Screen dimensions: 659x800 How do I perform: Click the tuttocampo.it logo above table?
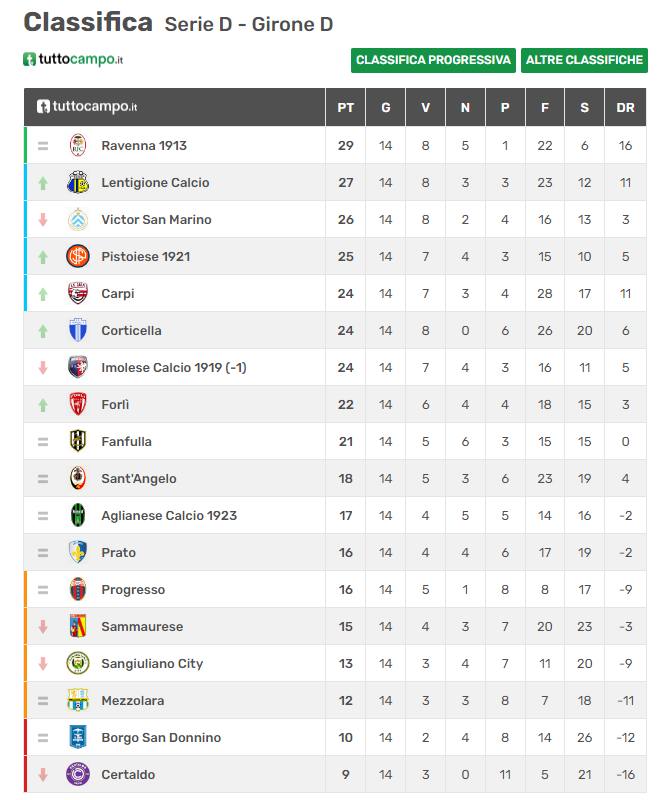[x=73, y=59]
